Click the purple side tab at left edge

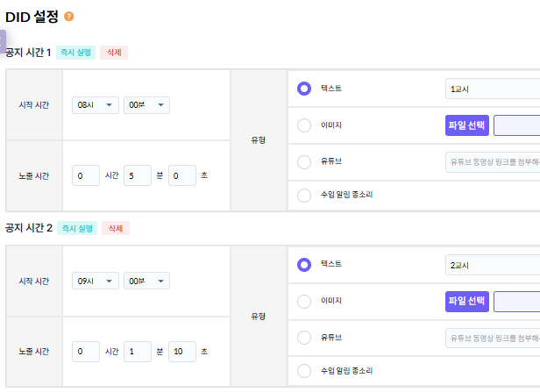(x=3, y=41)
